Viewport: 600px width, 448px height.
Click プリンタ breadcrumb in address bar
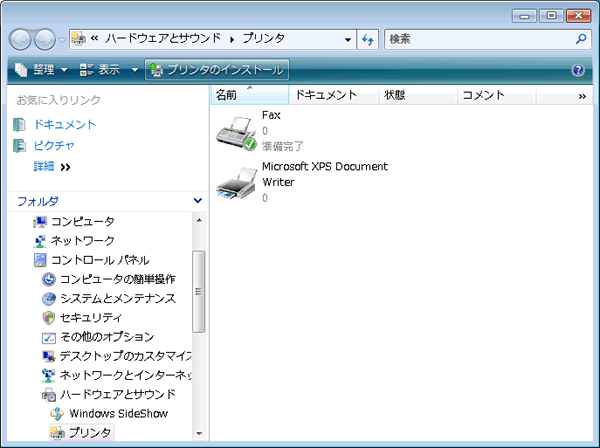click(264, 38)
